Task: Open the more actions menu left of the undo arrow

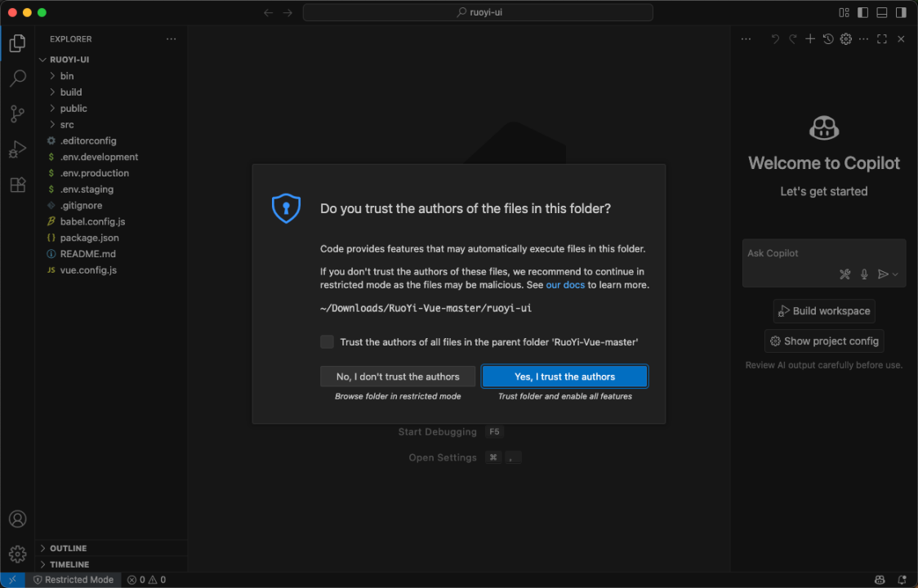Action: coord(746,39)
